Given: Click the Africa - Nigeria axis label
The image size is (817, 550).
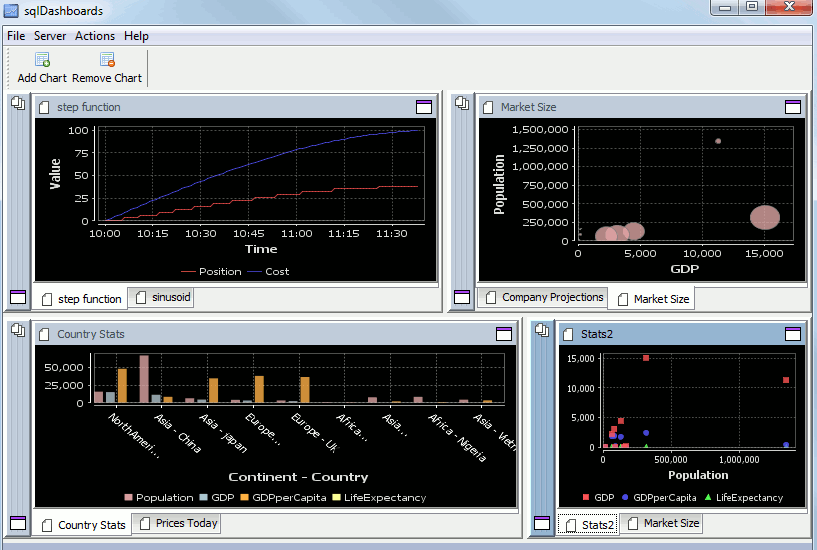Looking at the screenshot, I should (457, 438).
